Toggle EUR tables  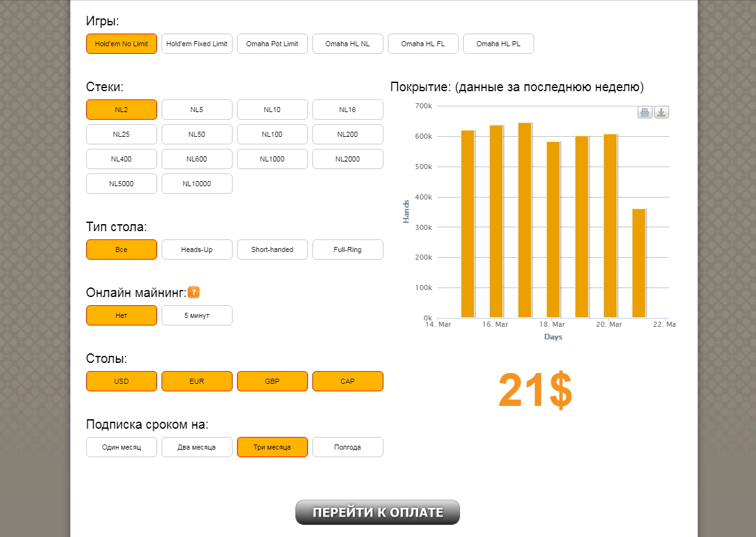[196, 381]
